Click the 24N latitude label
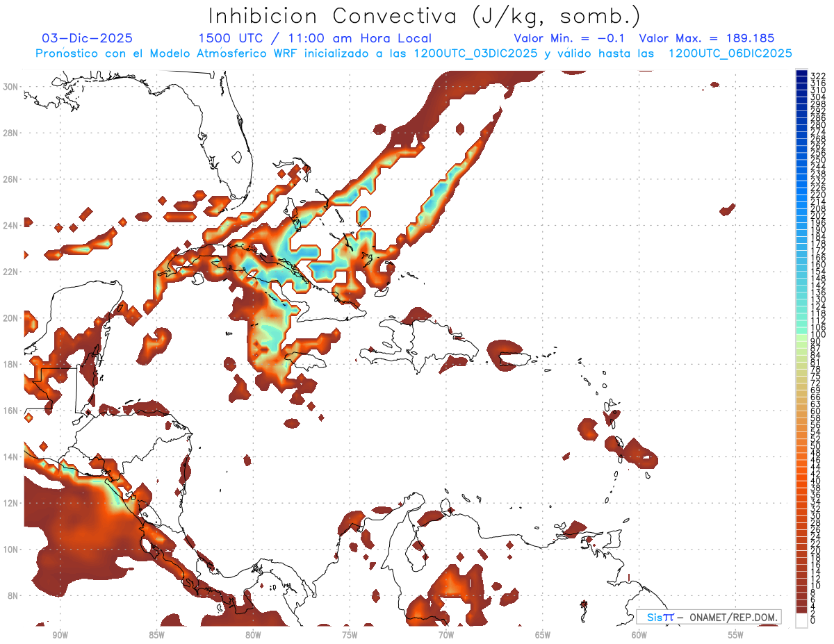Viewport: 834px width, 644px height. pyautogui.click(x=12, y=225)
